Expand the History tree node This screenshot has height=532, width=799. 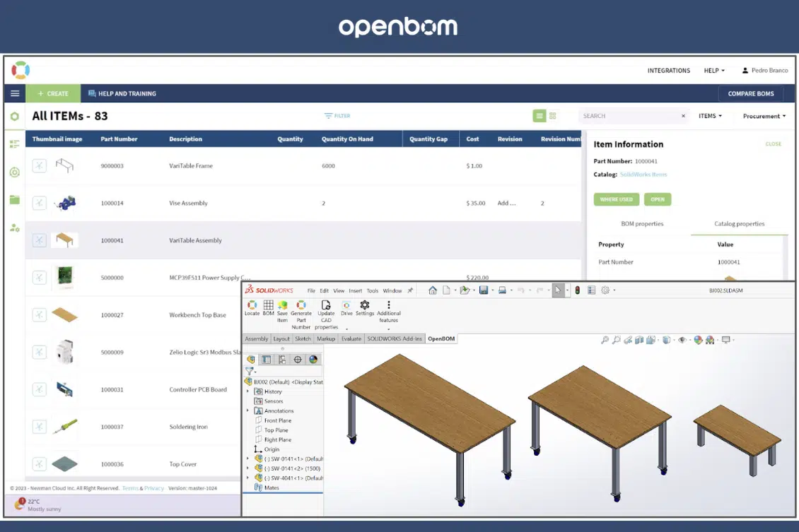pos(248,391)
